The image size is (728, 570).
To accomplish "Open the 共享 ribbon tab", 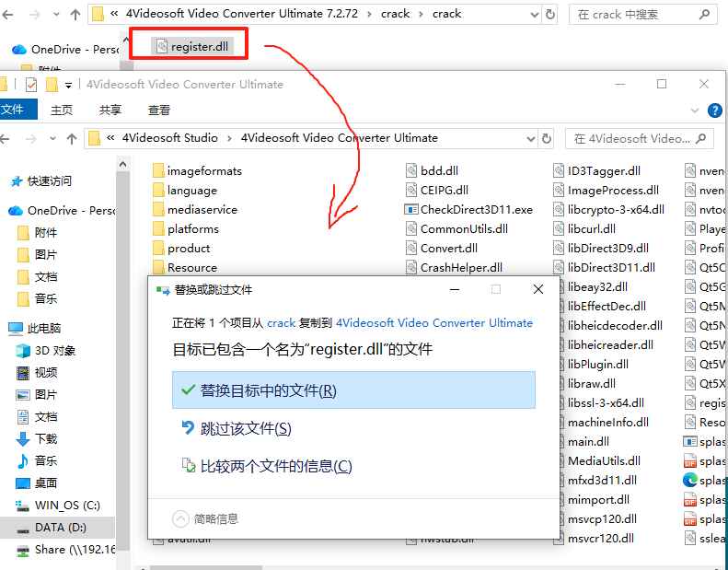I will click(x=110, y=111).
